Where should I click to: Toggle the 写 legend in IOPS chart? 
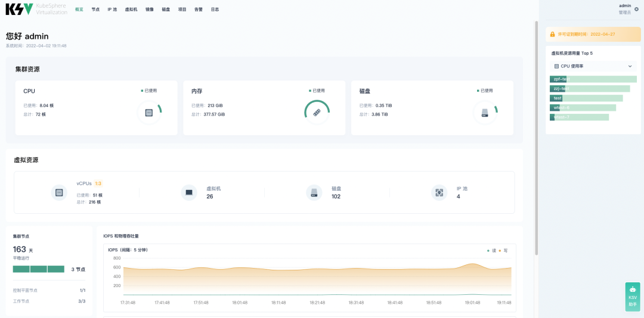tap(503, 250)
